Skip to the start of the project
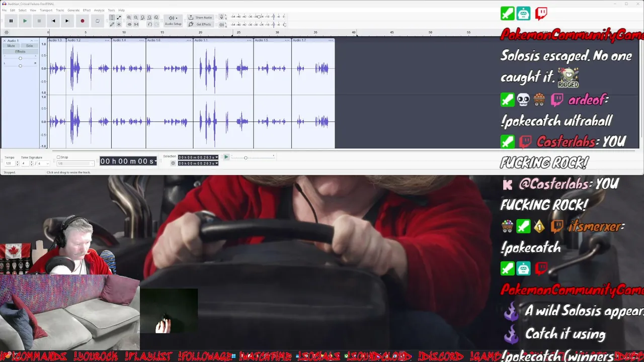 tap(53, 21)
